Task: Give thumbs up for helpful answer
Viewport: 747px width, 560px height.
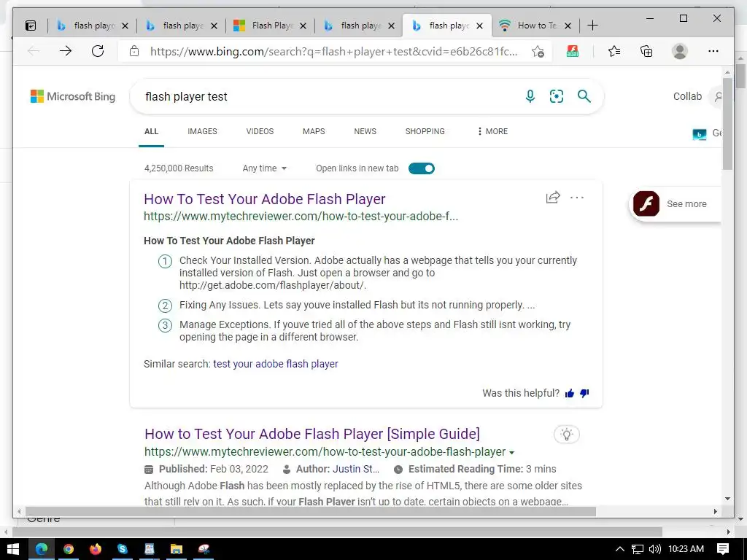Action: (x=569, y=393)
